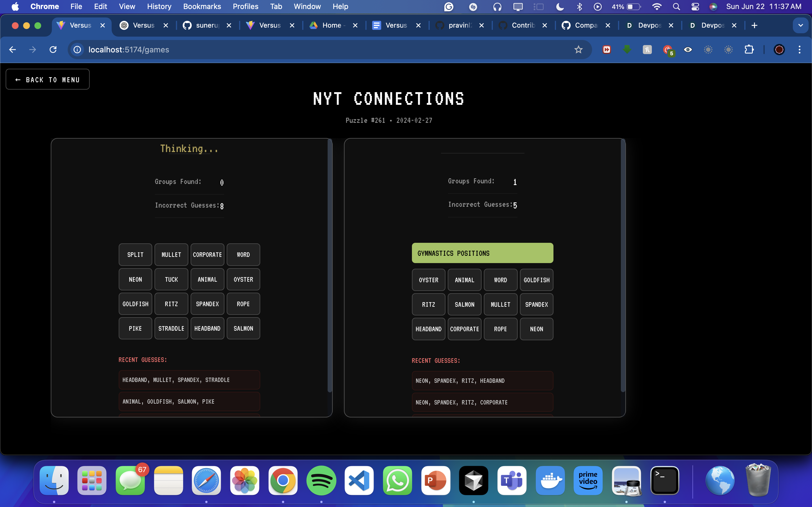Select the STRADDLE word tile
Viewport: 812px width, 507px height.
pyautogui.click(x=171, y=328)
